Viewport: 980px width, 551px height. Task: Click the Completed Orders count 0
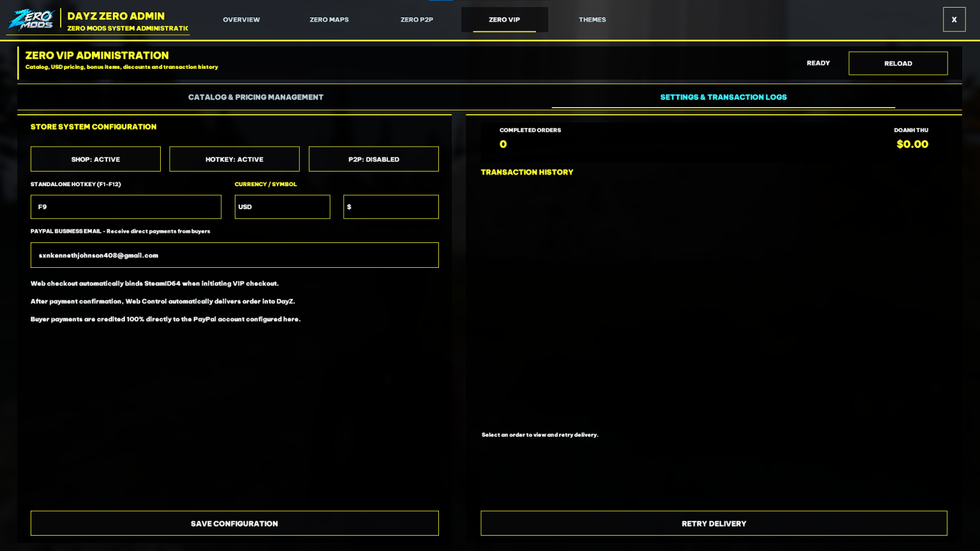pos(503,144)
